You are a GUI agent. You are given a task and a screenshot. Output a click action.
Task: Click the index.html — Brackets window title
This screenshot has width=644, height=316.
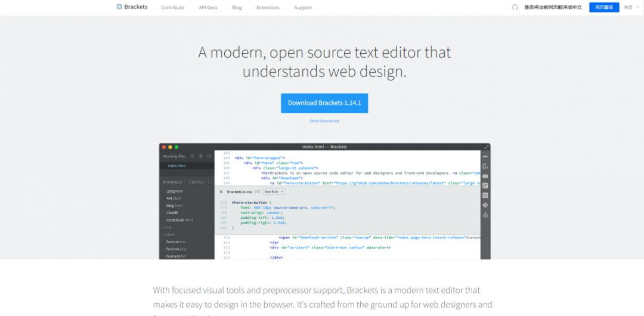point(324,147)
